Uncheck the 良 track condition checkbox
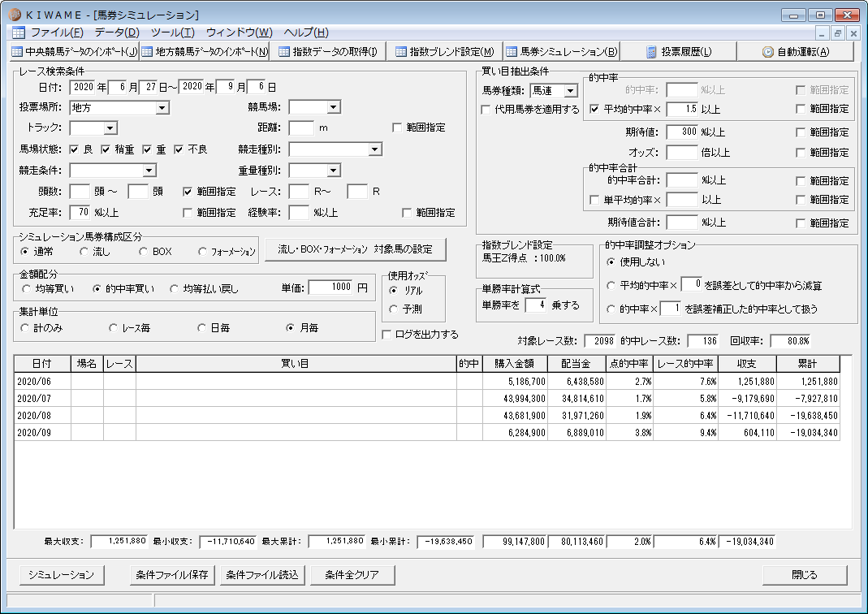This screenshot has height=614, width=868. pos(74,149)
